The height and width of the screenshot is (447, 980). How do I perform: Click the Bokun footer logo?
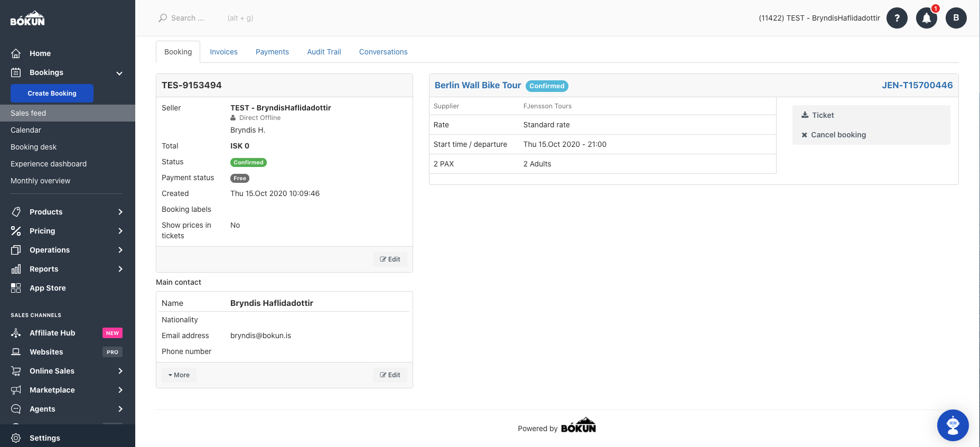[x=578, y=426]
